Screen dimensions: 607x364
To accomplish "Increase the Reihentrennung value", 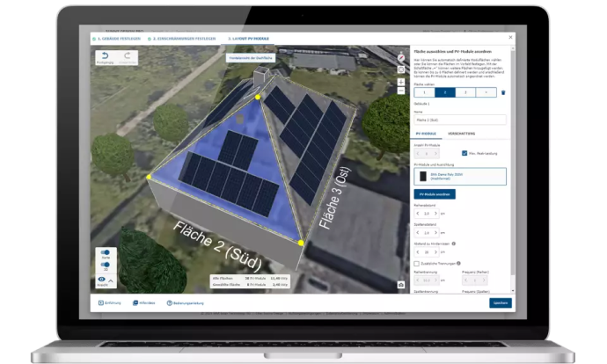I will 435,280.
